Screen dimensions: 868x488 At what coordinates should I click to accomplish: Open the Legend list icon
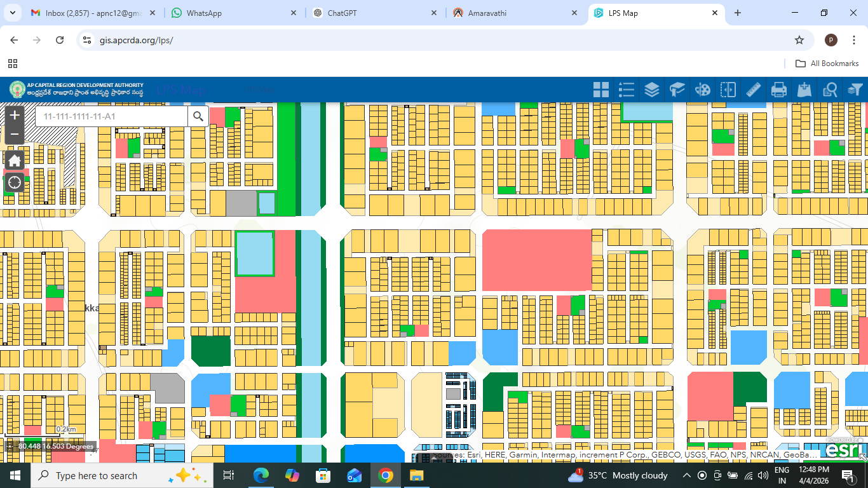[x=627, y=90]
